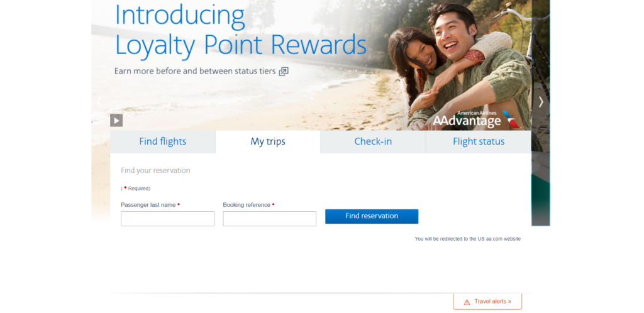
Task: Click the Introducing Loyalty Point Rewards headline
Action: [x=240, y=30]
